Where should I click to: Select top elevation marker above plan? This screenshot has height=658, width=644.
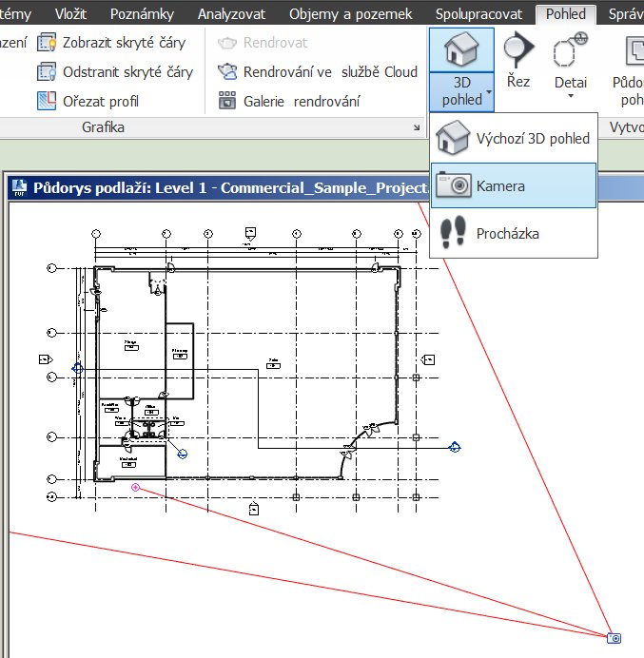(x=250, y=233)
